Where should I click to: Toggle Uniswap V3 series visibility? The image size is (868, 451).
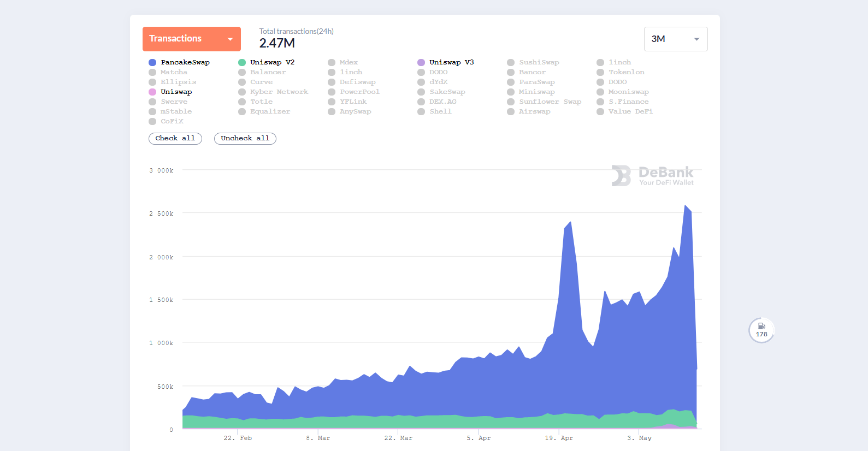pos(446,62)
